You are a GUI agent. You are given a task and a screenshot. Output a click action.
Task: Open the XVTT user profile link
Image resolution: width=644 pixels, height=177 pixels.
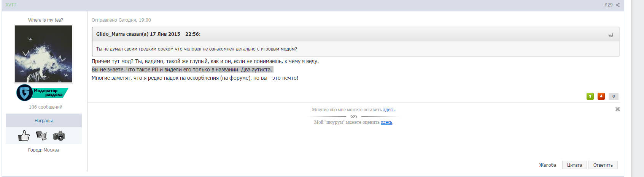click(x=11, y=5)
